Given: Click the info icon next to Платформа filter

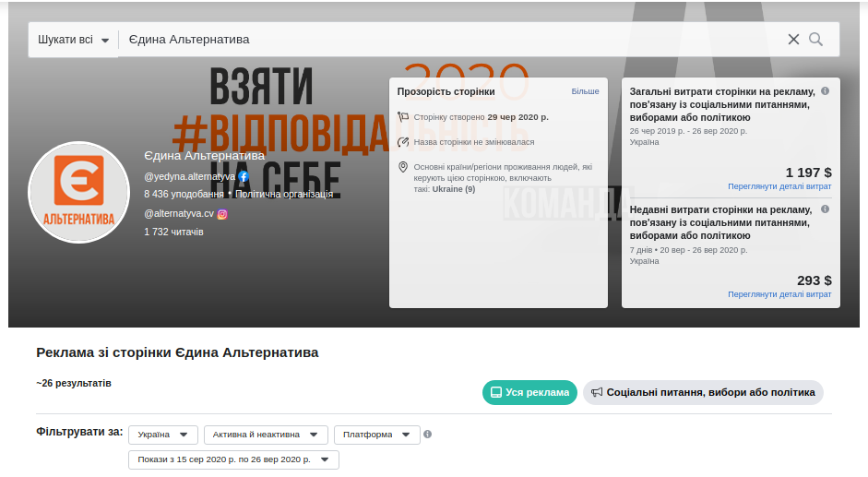Looking at the screenshot, I should click(428, 435).
